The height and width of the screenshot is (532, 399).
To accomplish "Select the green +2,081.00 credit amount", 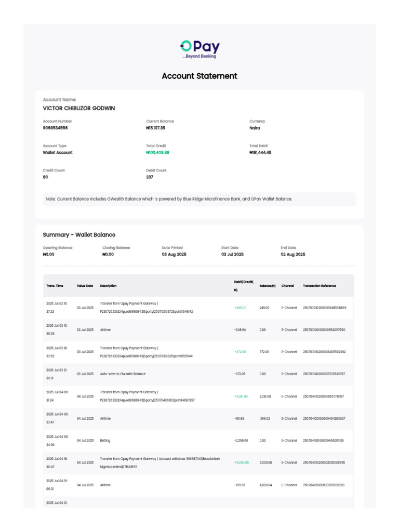I will click(x=241, y=396).
